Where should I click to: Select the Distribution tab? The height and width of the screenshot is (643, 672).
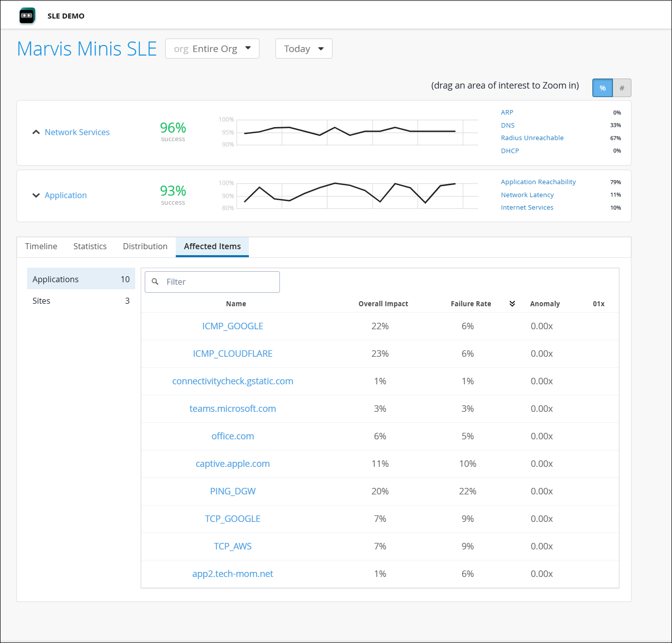coord(145,246)
